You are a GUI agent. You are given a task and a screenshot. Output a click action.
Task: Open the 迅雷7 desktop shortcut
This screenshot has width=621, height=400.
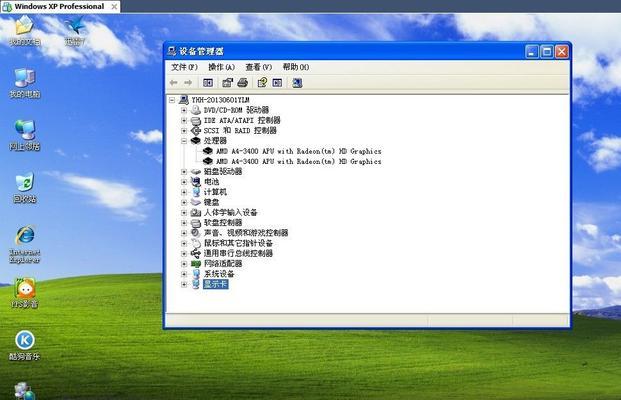coord(74,31)
